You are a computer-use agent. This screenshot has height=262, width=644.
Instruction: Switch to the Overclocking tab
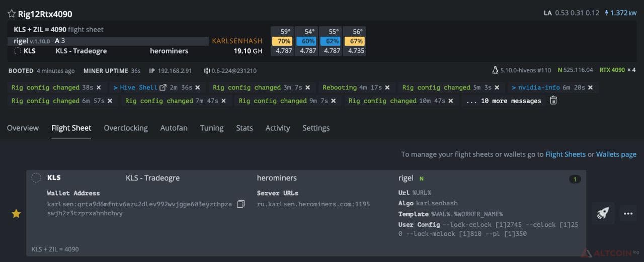pyautogui.click(x=126, y=128)
